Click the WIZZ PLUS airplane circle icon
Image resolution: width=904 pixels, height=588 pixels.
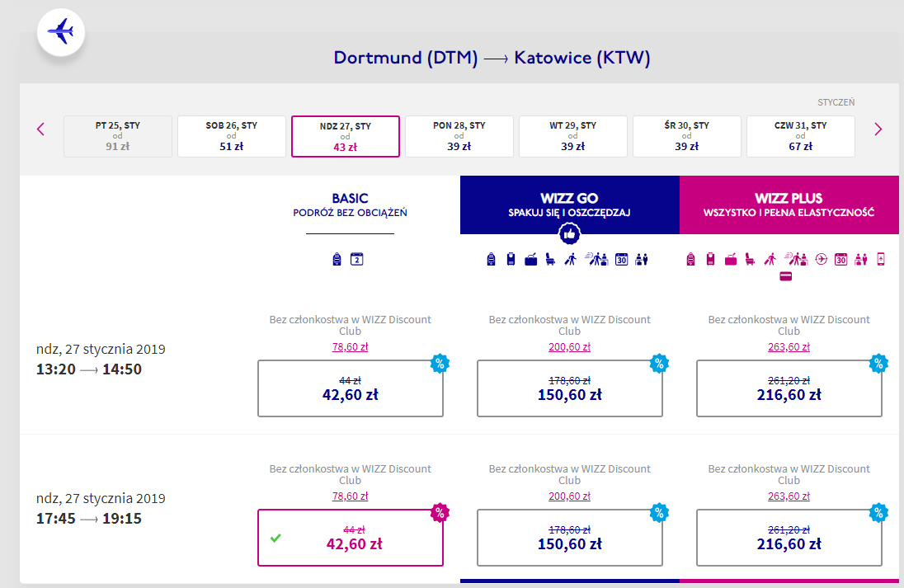click(x=821, y=259)
